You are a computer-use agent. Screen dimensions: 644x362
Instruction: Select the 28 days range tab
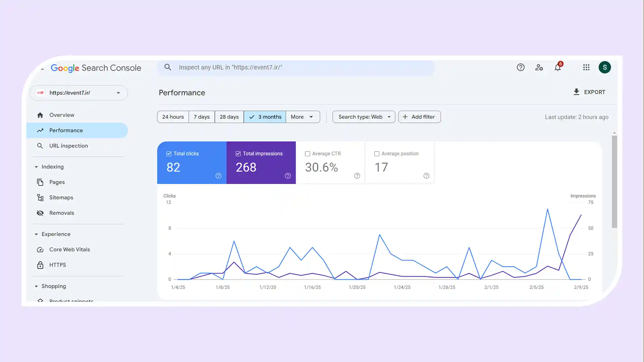tap(229, 117)
